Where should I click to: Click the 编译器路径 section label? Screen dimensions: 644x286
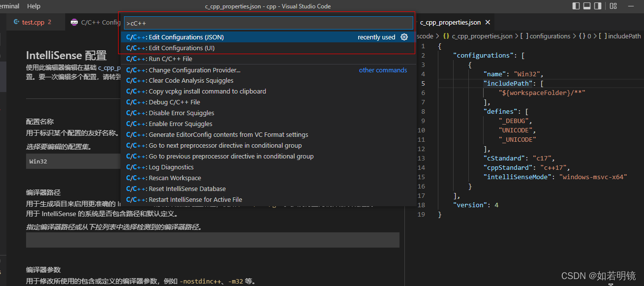click(x=43, y=192)
